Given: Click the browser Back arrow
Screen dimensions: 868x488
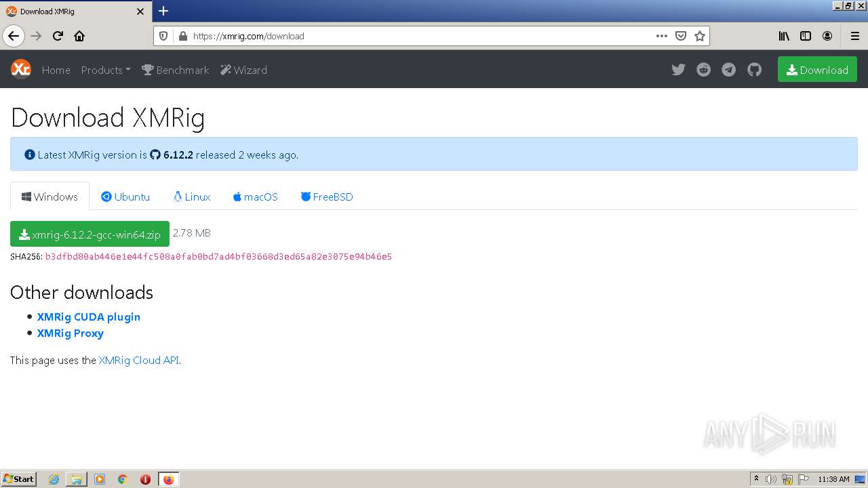Looking at the screenshot, I should pyautogui.click(x=14, y=36).
